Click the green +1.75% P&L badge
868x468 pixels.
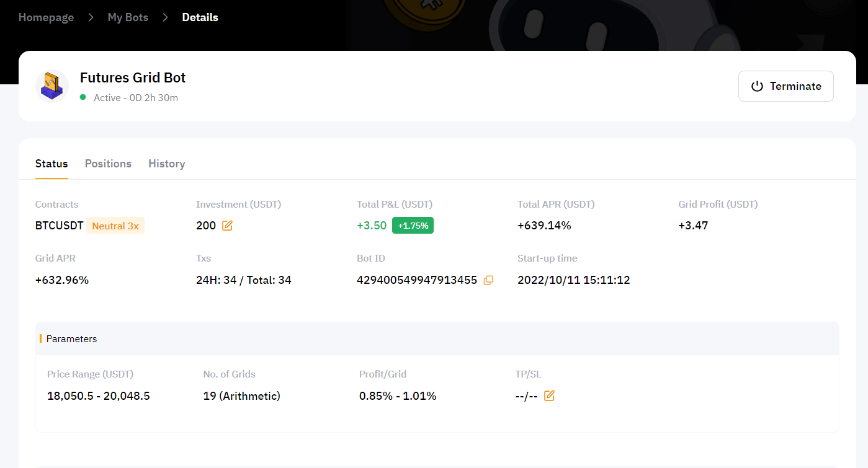click(413, 226)
